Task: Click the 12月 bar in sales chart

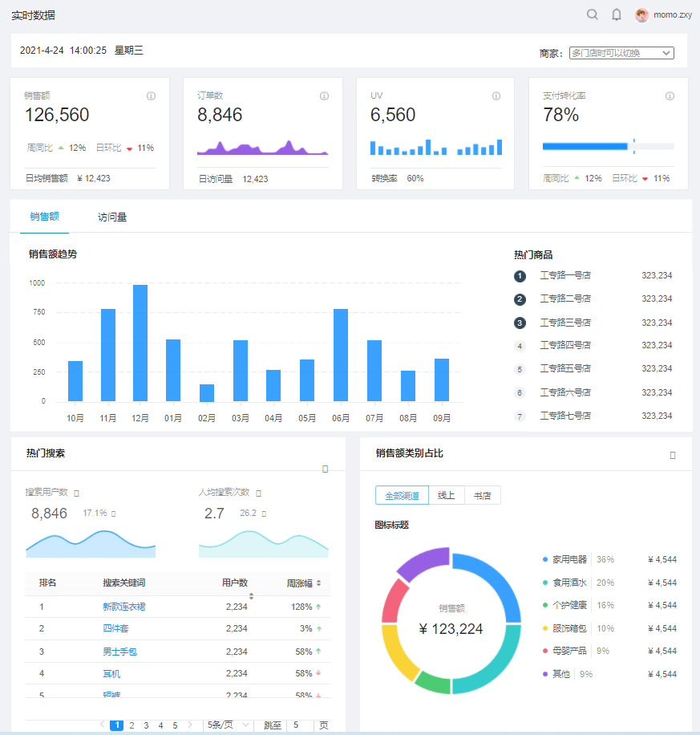Action: (x=140, y=343)
